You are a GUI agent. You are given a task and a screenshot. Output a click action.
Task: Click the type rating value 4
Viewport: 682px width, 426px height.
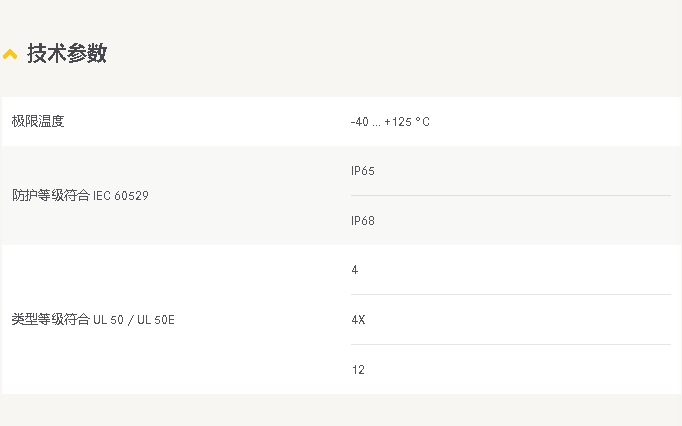tap(355, 270)
